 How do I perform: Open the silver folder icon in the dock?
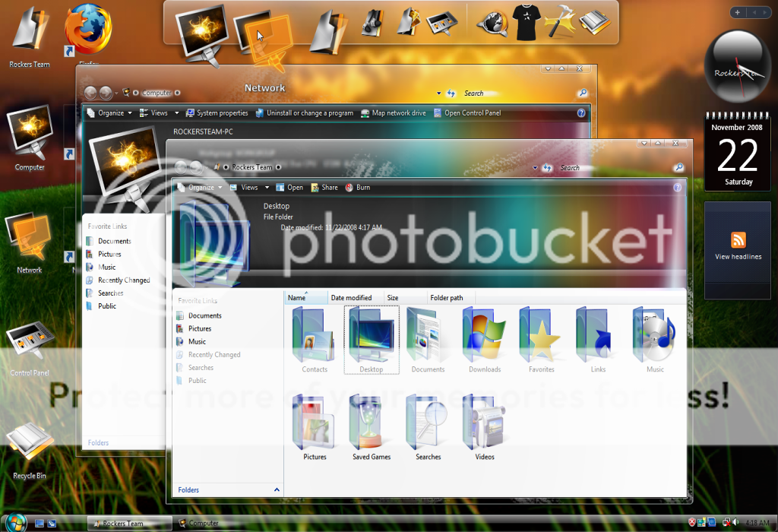tap(327, 30)
